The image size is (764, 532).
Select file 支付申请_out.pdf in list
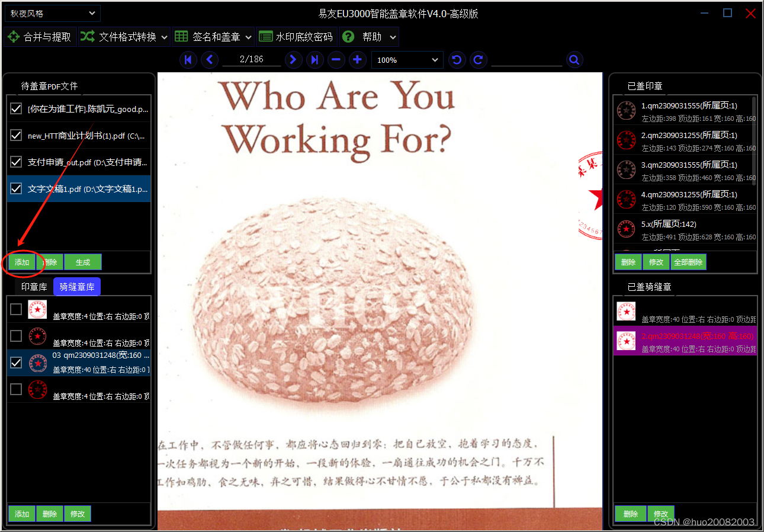point(79,162)
